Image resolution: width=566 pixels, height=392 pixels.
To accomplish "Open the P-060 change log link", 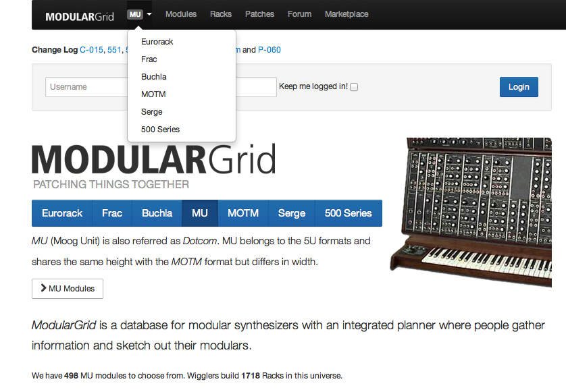I will pyautogui.click(x=269, y=50).
